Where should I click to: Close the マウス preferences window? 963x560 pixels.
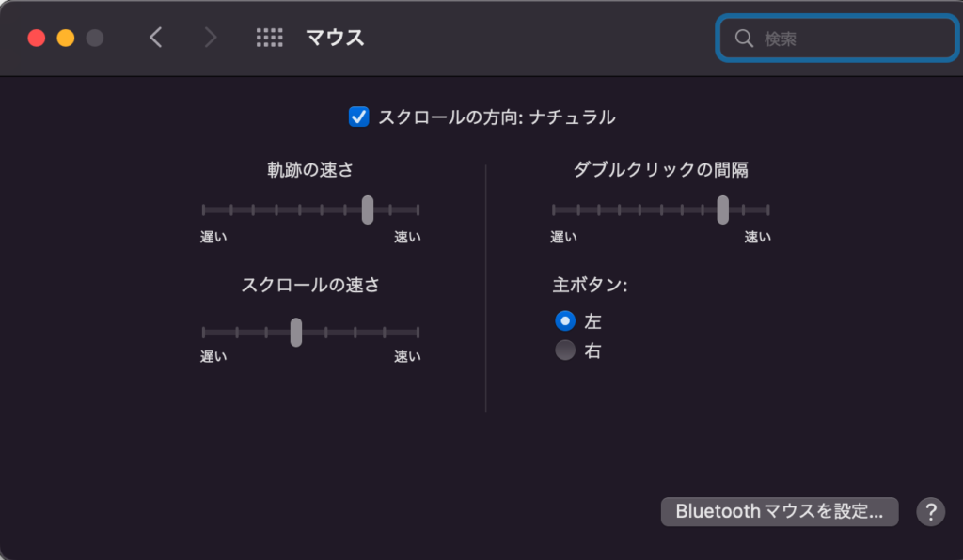coord(37,38)
